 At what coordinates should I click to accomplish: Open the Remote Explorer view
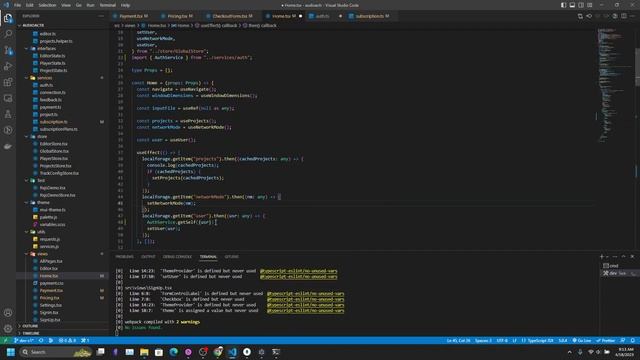coord(8,98)
